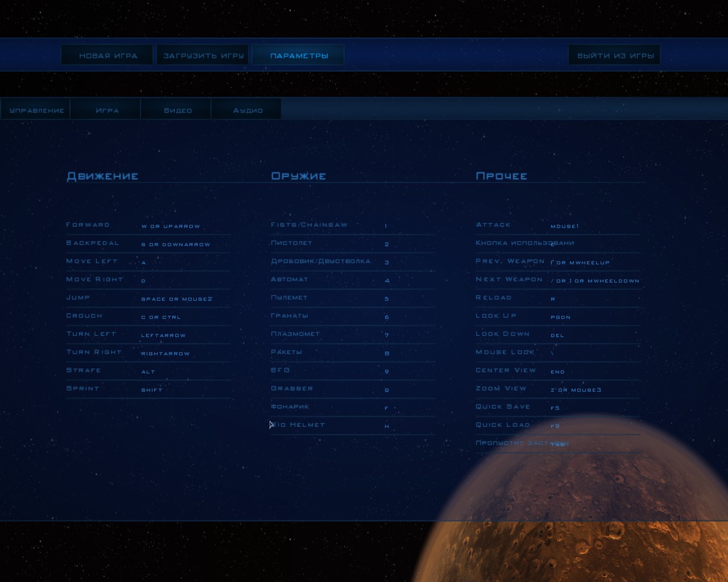Select the Кнопка использования binding
Image resolution: width=728 pixels, height=582 pixels.
[x=558, y=244]
